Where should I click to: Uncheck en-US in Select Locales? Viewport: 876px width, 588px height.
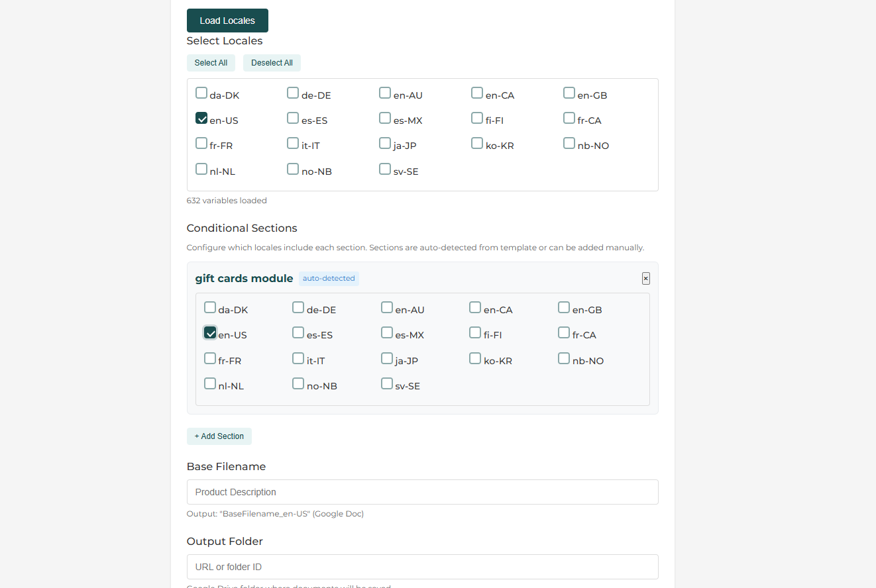click(201, 118)
